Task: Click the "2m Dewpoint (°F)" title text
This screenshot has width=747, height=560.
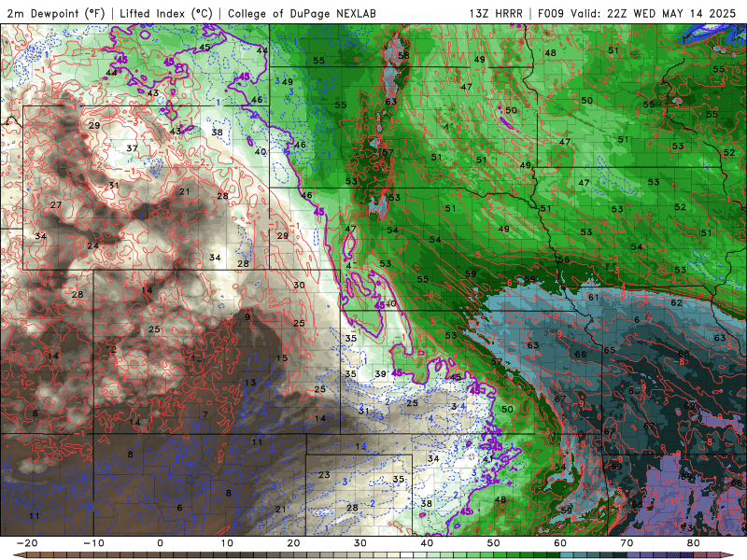Action: (x=56, y=13)
